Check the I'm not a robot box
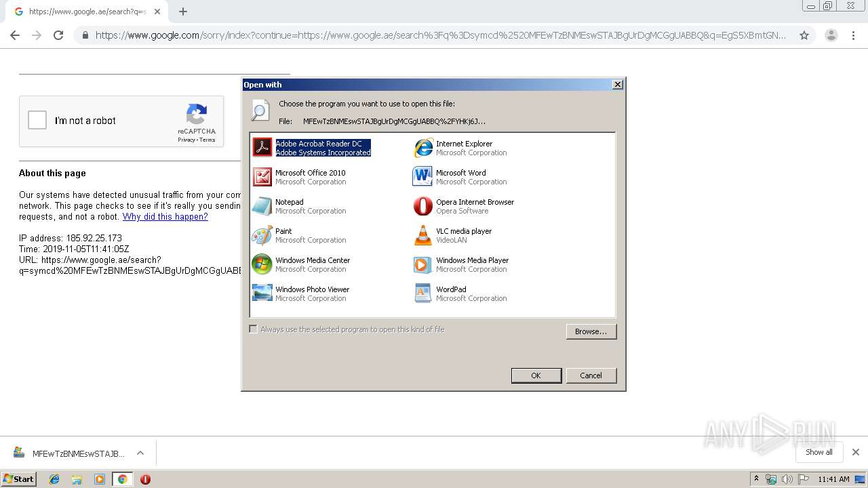The image size is (868, 488). (37, 121)
